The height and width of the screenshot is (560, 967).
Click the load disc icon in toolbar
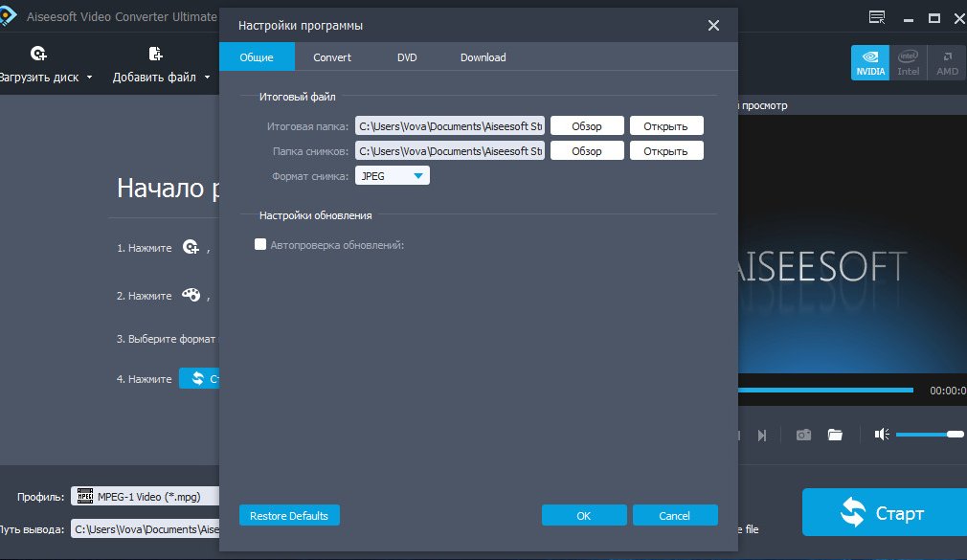coord(38,55)
